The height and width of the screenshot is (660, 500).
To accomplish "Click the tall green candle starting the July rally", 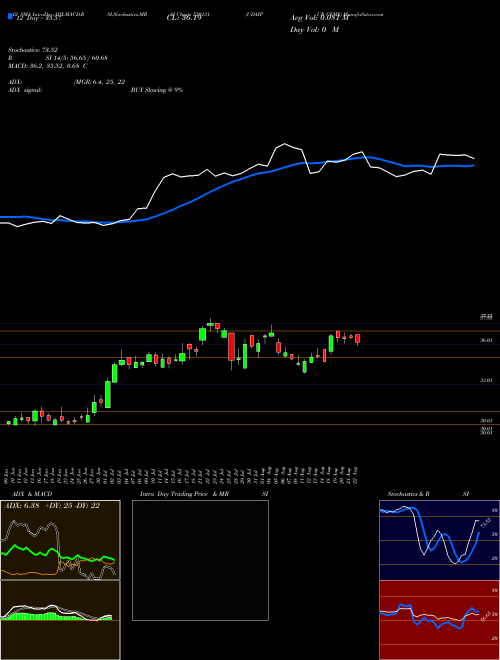I will click(x=108, y=394).
